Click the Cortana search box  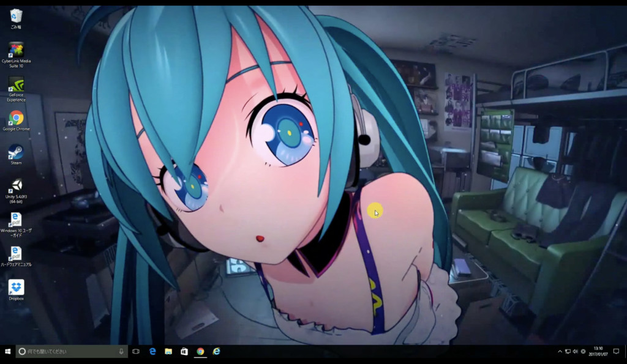pyautogui.click(x=72, y=351)
